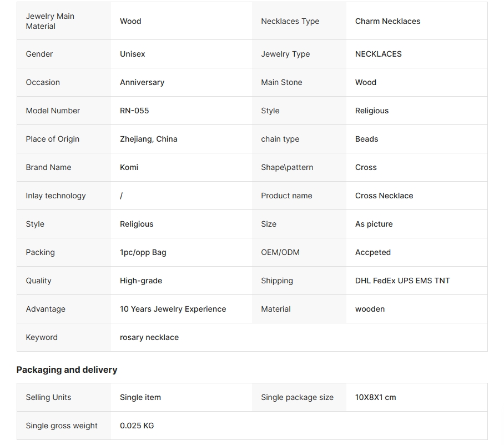Click the '10X8X1 cm' package size

[376, 397]
